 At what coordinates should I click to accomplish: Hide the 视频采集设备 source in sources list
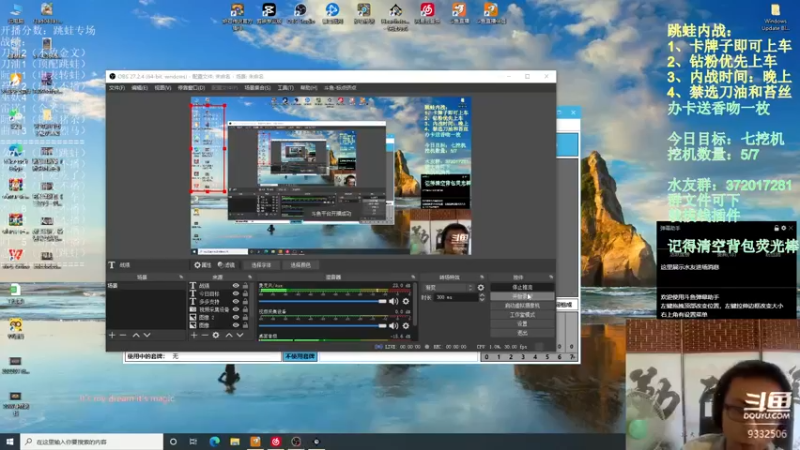[x=236, y=310]
